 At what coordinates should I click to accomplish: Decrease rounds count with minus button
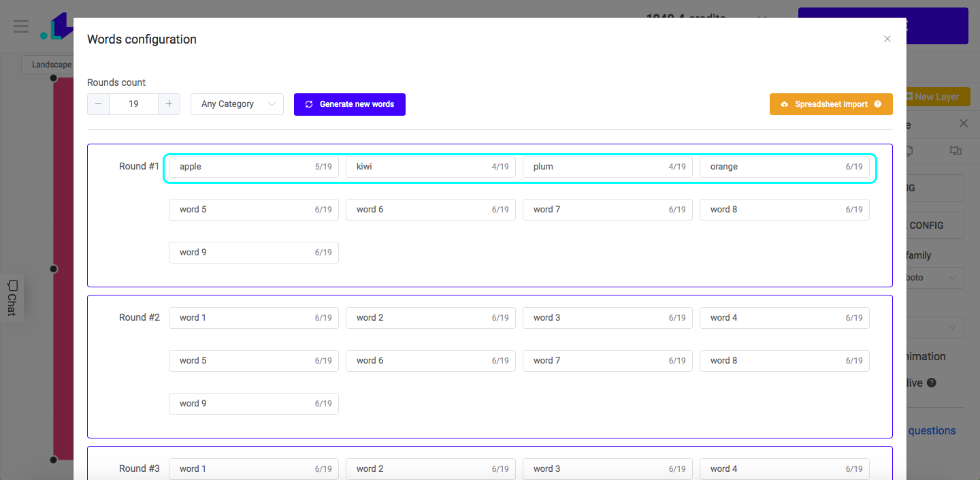pyautogui.click(x=99, y=104)
